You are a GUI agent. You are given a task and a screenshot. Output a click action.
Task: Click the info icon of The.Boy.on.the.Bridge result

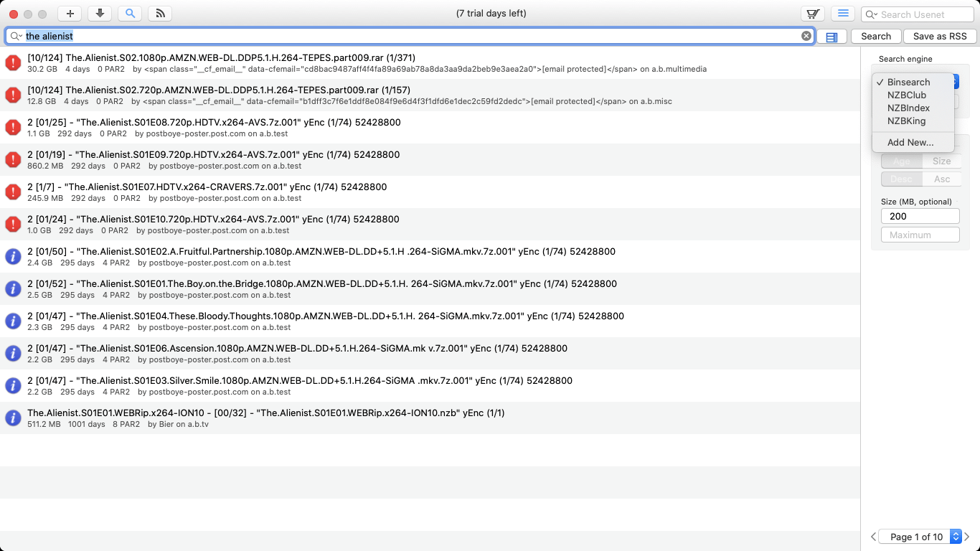(13, 288)
